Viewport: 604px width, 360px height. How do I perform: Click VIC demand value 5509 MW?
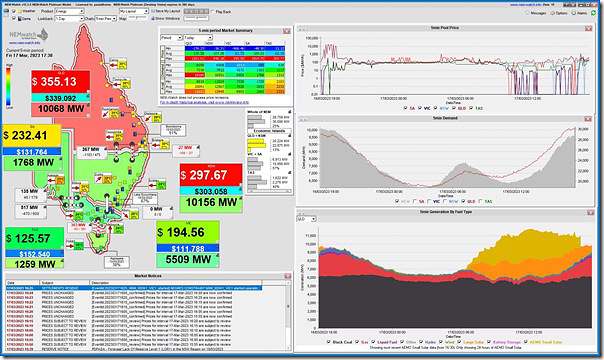pos(188,260)
